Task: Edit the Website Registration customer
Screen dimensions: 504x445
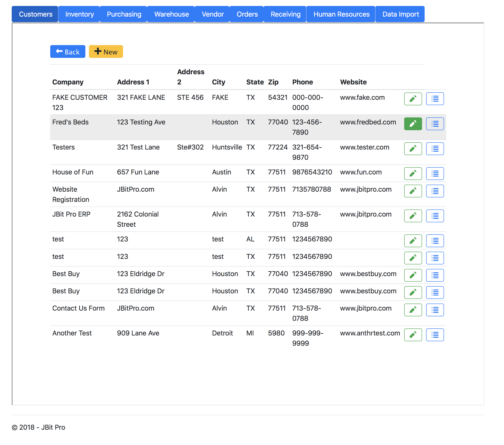Action: tap(413, 191)
